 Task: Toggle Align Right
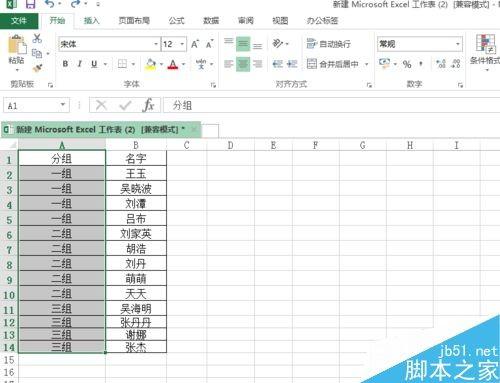(x=257, y=64)
